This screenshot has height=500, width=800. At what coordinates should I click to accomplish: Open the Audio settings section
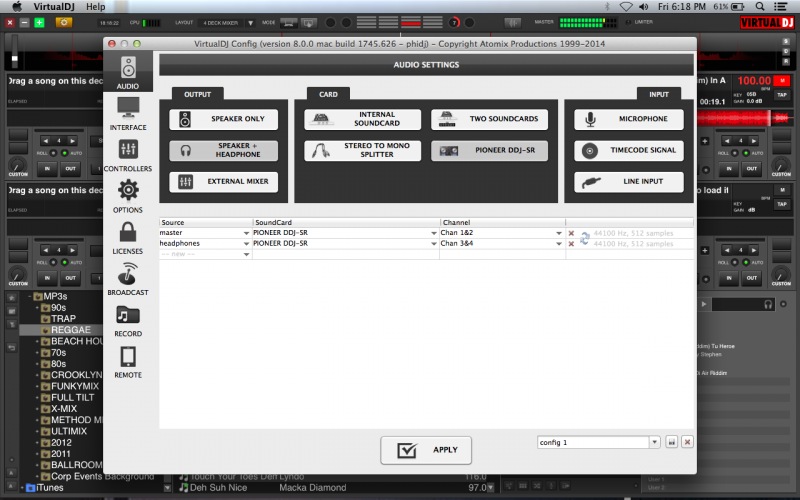(x=128, y=72)
